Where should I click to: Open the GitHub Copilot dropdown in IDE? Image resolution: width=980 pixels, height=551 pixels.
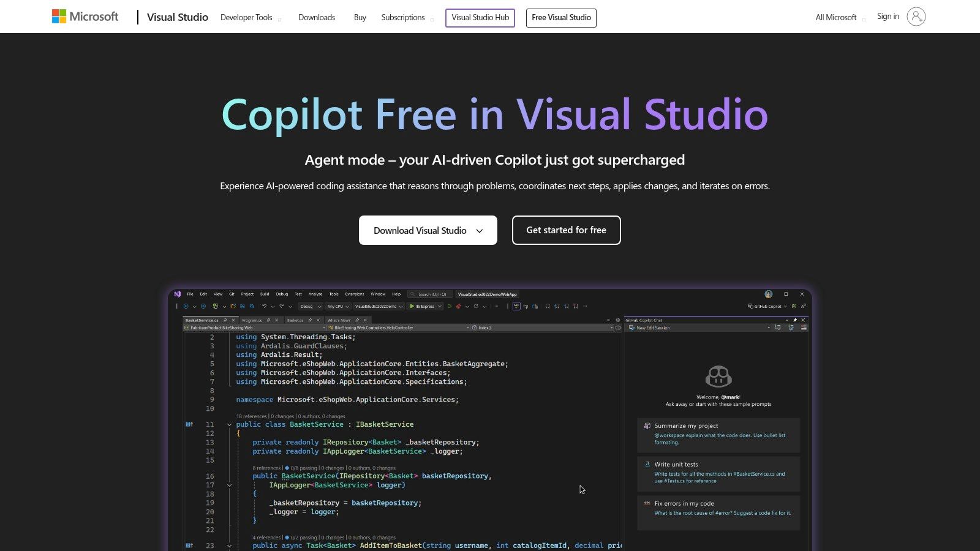[x=767, y=306]
